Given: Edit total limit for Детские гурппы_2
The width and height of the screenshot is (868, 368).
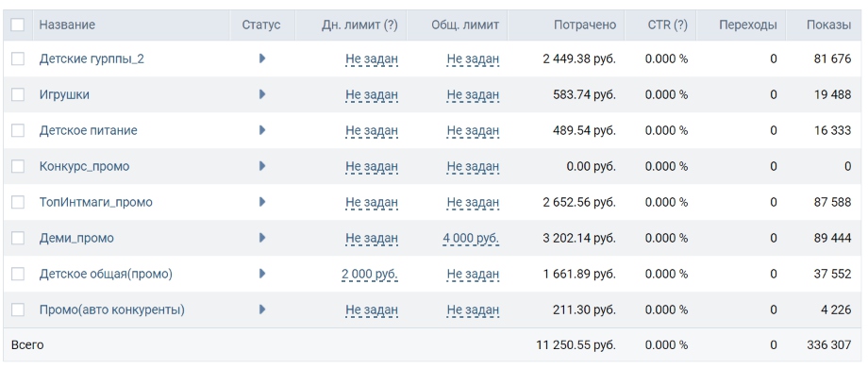Looking at the screenshot, I should point(474,59).
